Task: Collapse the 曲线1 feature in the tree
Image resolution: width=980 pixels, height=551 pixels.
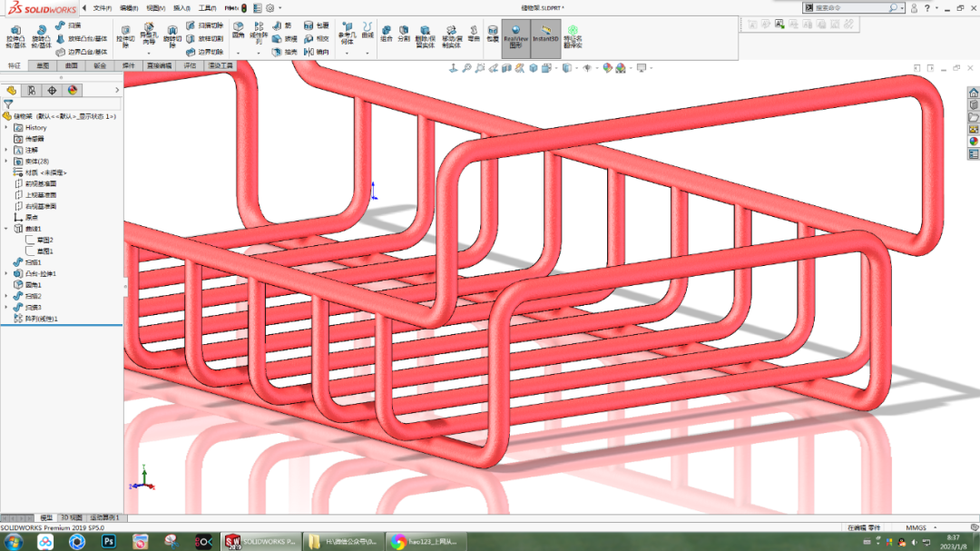Action: (x=5, y=228)
